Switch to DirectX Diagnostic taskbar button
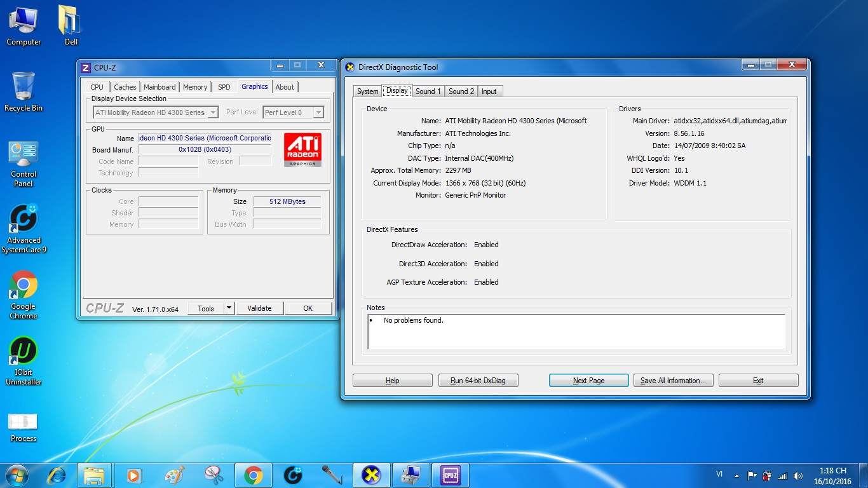The image size is (868, 488). (x=371, y=475)
